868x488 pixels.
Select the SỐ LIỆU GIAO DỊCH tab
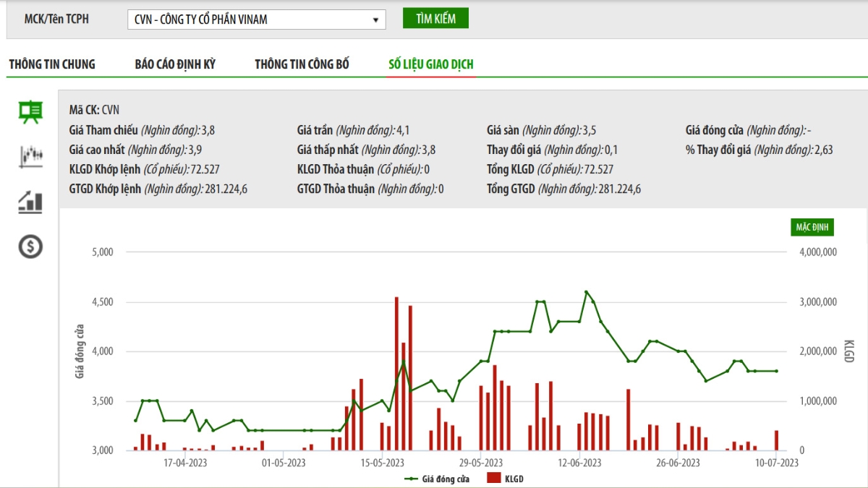coord(431,64)
